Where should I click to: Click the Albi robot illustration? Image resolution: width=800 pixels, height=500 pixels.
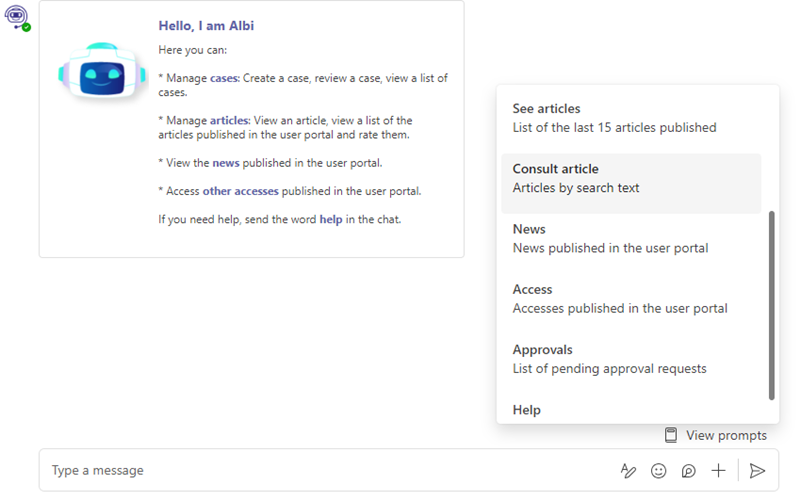pyautogui.click(x=102, y=71)
